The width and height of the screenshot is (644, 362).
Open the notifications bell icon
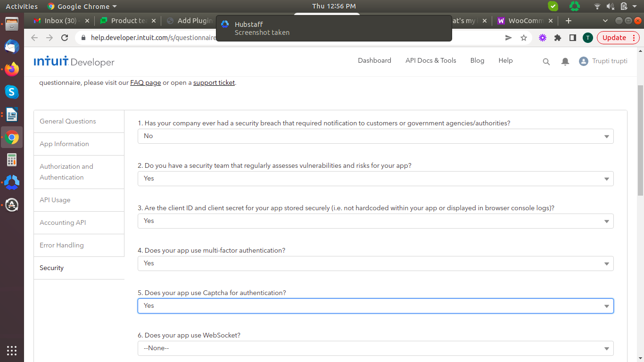click(x=565, y=61)
